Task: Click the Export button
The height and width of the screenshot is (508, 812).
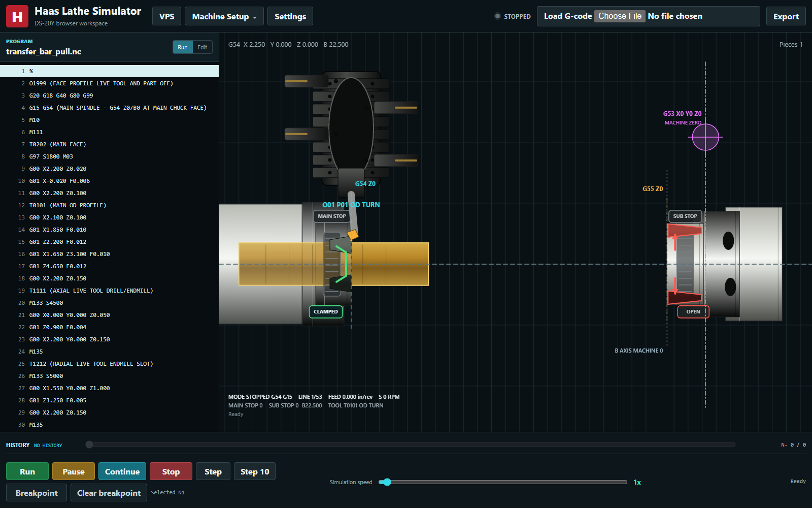Action: 786,16
